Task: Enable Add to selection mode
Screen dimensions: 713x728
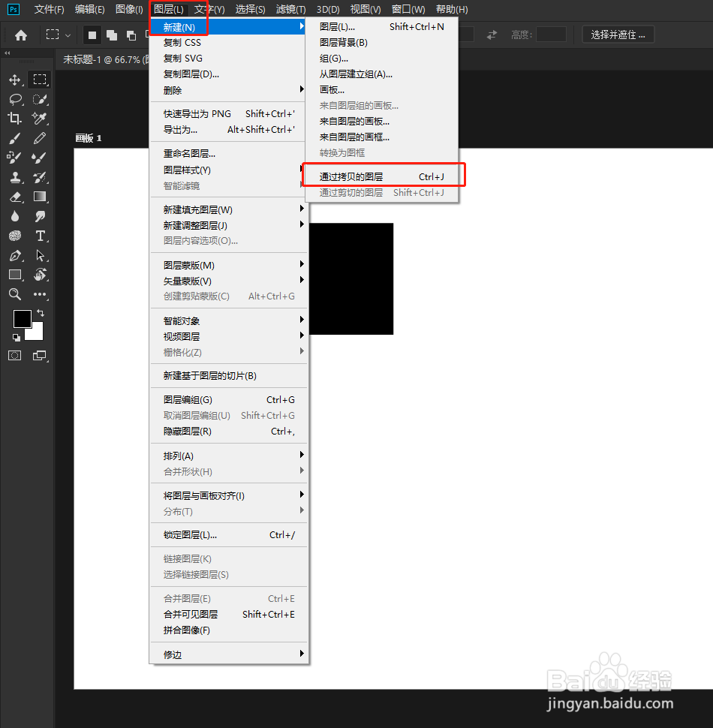Action: click(111, 35)
